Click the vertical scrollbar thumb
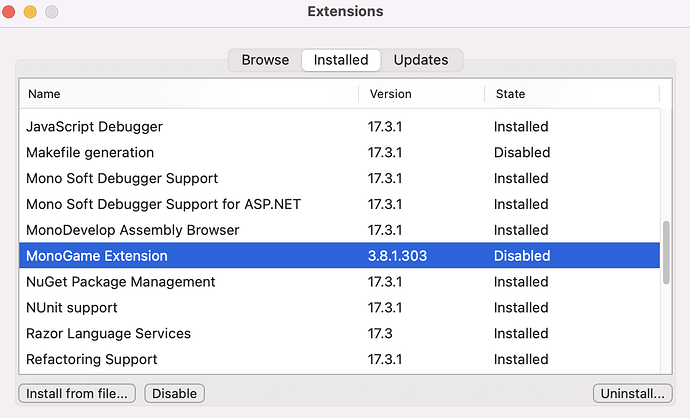 click(x=666, y=253)
